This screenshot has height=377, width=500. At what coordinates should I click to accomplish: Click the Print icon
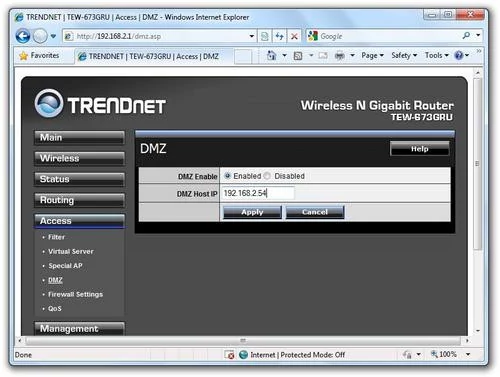tap(339, 56)
